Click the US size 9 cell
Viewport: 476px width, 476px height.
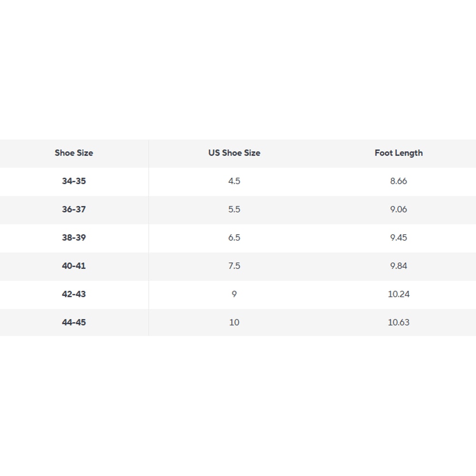(234, 294)
